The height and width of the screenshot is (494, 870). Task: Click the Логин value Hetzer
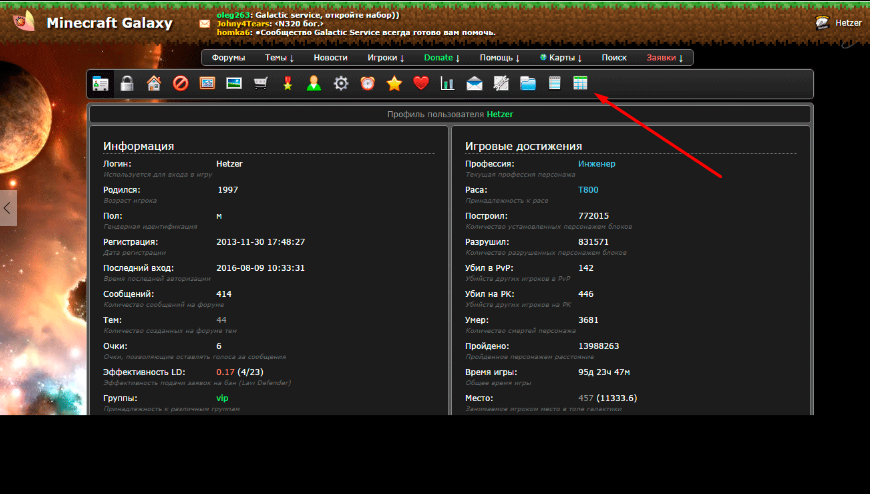coord(229,164)
